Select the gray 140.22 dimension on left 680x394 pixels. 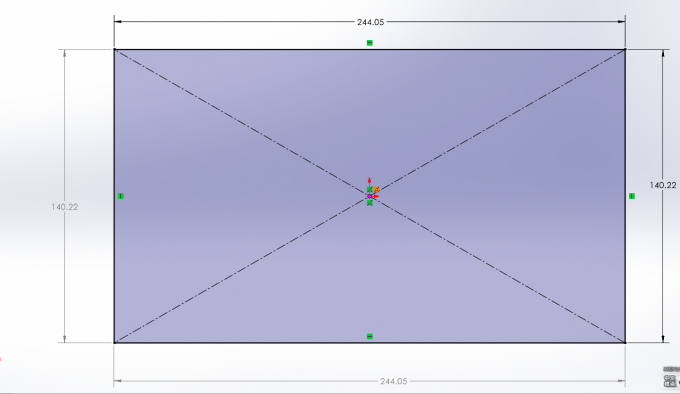(x=65, y=207)
